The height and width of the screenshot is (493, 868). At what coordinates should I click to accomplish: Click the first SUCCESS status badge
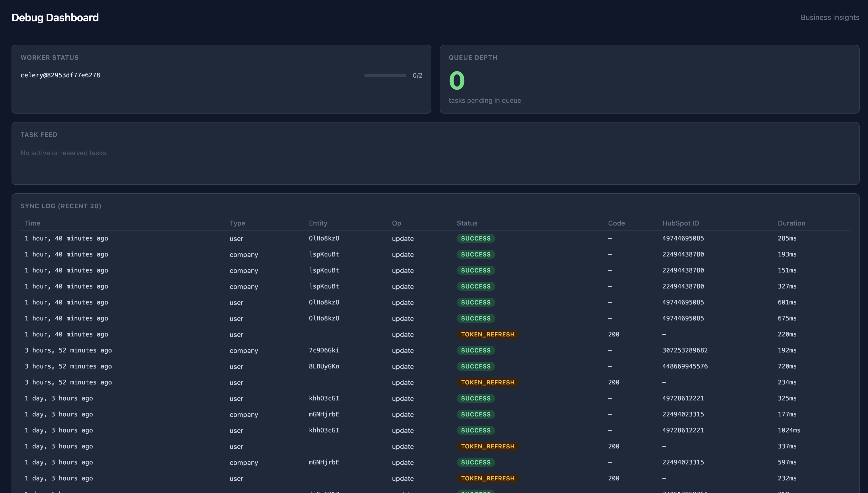pos(475,238)
